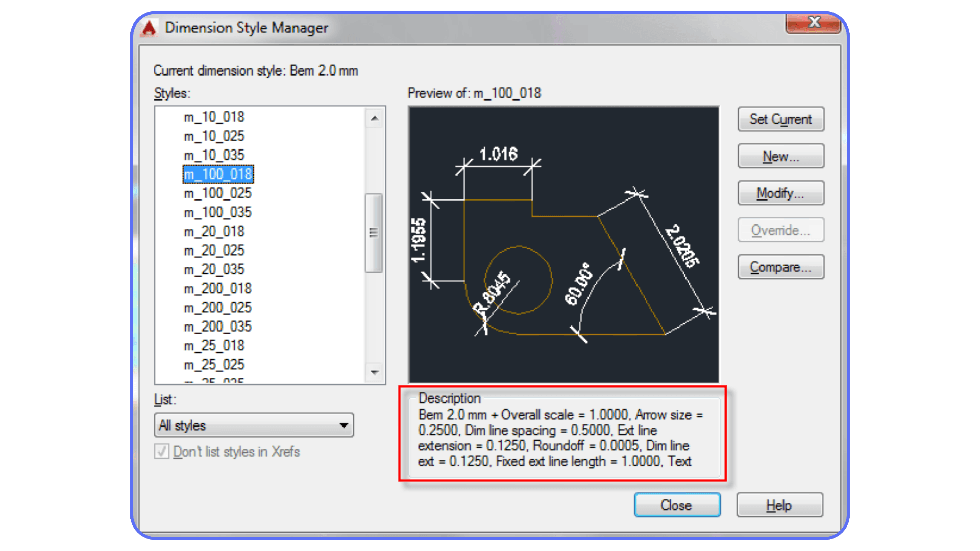The image size is (980, 551).
Task: Click the dimension style preview image
Action: pyautogui.click(x=563, y=245)
